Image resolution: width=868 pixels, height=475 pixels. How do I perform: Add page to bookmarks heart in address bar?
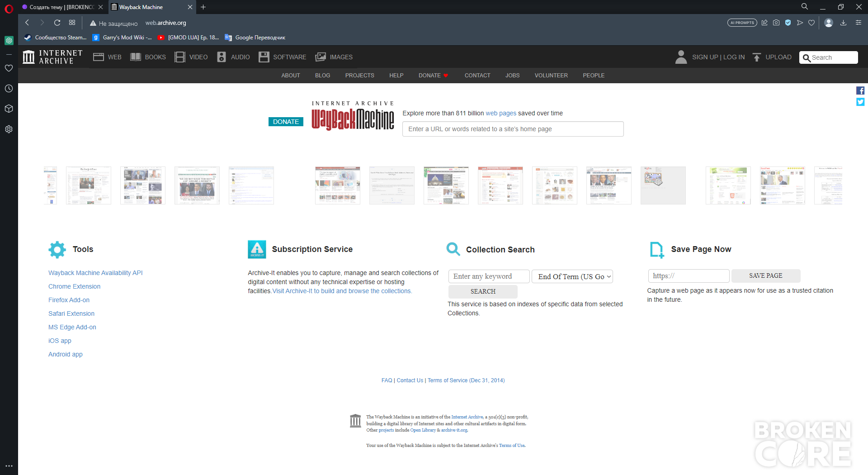[x=811, y=23]
